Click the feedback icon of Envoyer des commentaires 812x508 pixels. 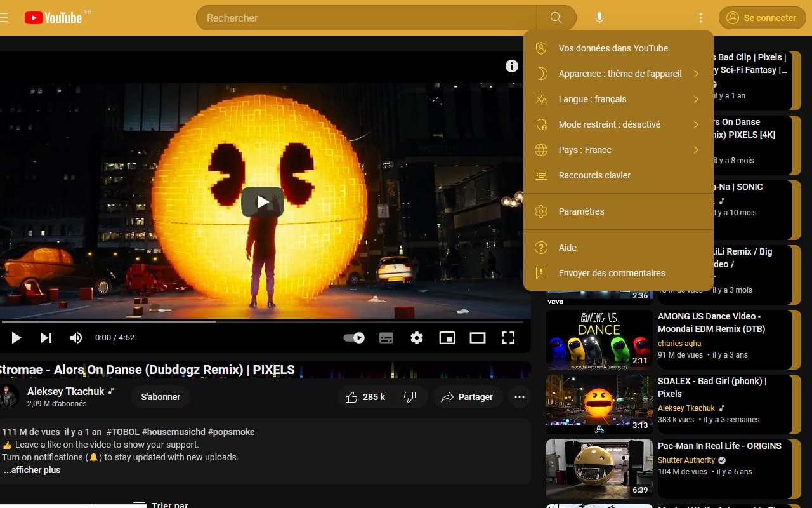[x=541, y=273]
